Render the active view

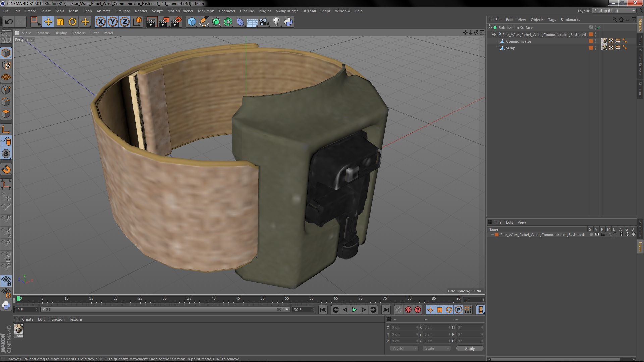[152, 22]
